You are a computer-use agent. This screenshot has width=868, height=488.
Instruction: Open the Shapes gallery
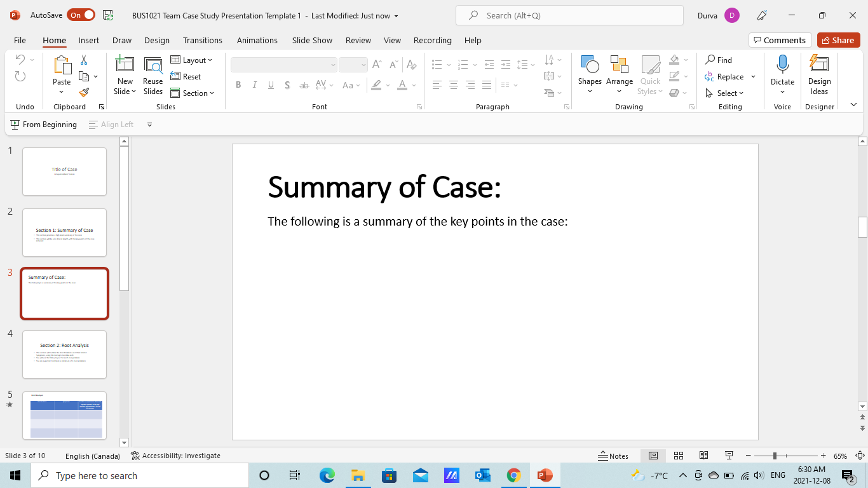[x=590, y=75]
